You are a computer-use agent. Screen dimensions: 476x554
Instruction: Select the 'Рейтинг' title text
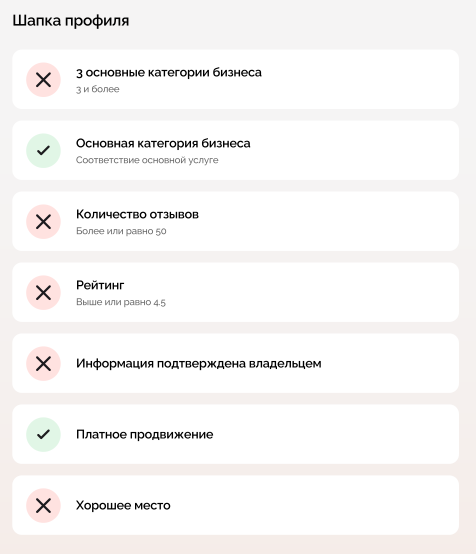tap(100, 285)
